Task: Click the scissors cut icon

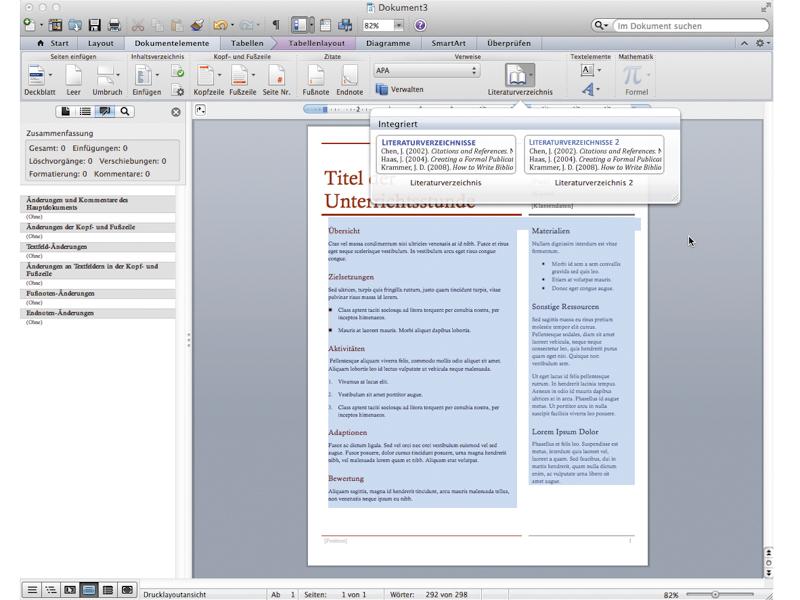Action: [x=138, y=25]
